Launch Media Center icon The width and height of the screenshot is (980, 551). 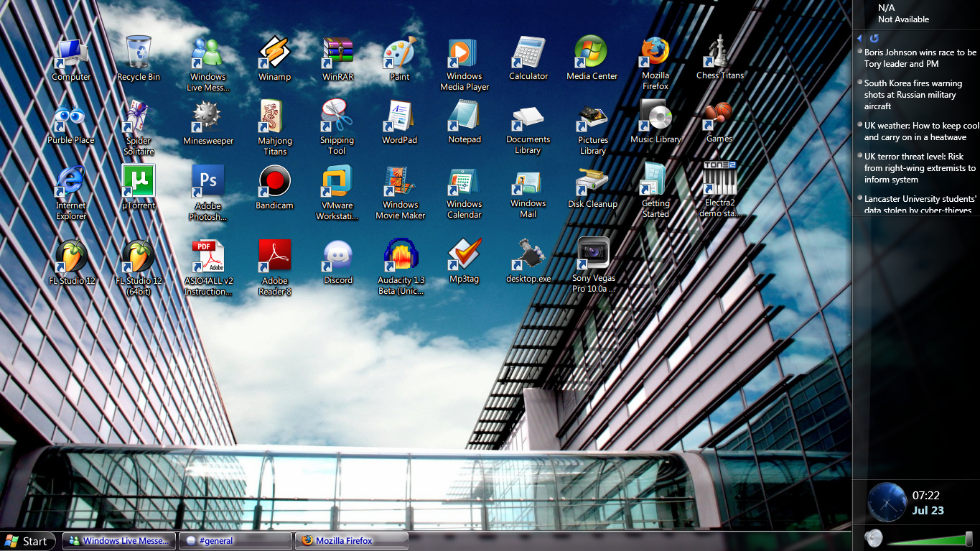(x=592, y=59)
